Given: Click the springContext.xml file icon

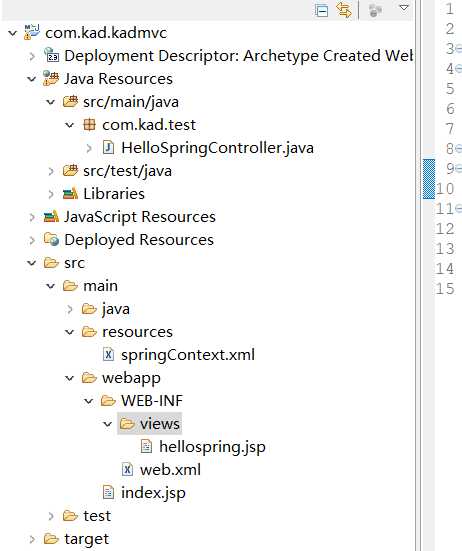Looking at the screenshot, I should pos(108,354).
